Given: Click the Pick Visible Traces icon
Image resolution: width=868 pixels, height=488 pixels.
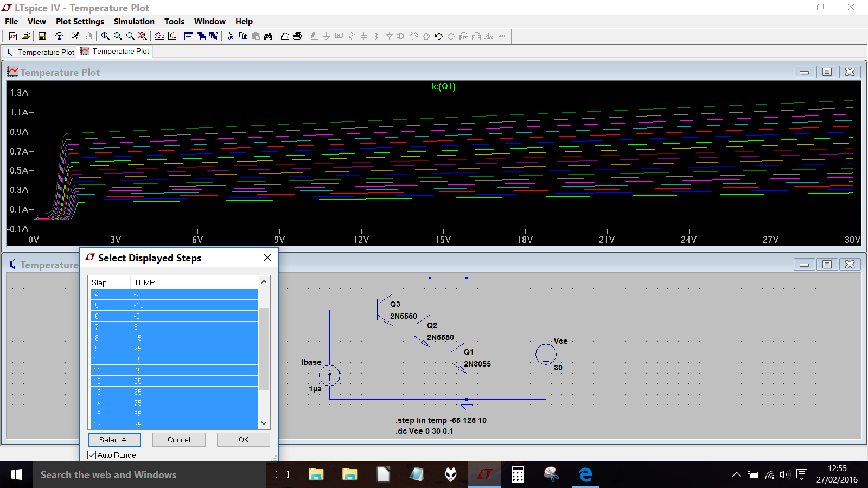Looking at the screenshot, I should 159,36.
